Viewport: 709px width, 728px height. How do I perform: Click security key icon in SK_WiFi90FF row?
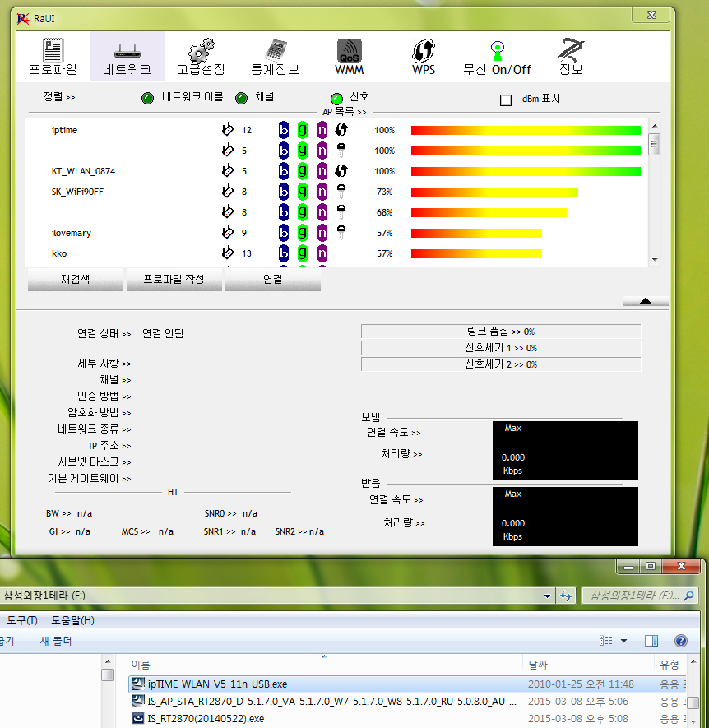[341, 192]
